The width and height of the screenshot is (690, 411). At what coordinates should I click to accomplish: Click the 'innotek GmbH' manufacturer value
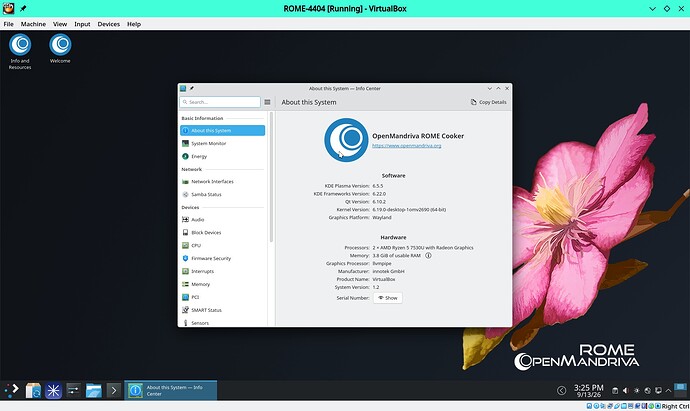pyautogui.click(x=389, y=272)
